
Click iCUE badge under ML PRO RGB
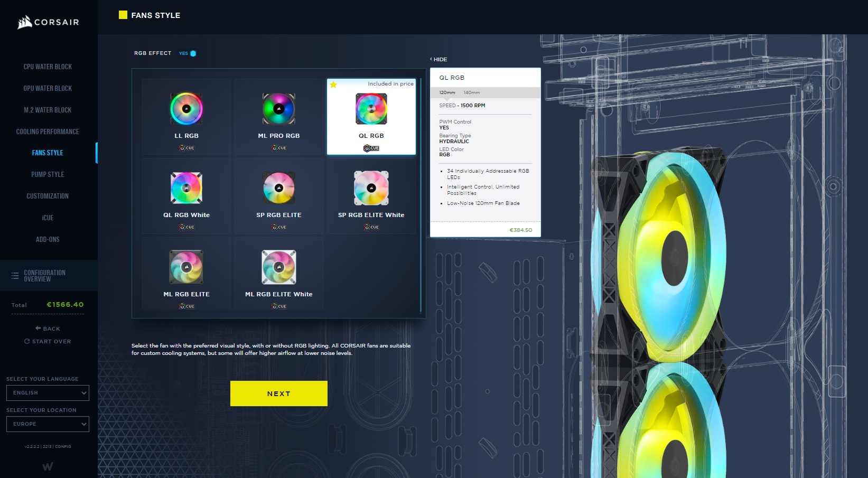[279, 148]
